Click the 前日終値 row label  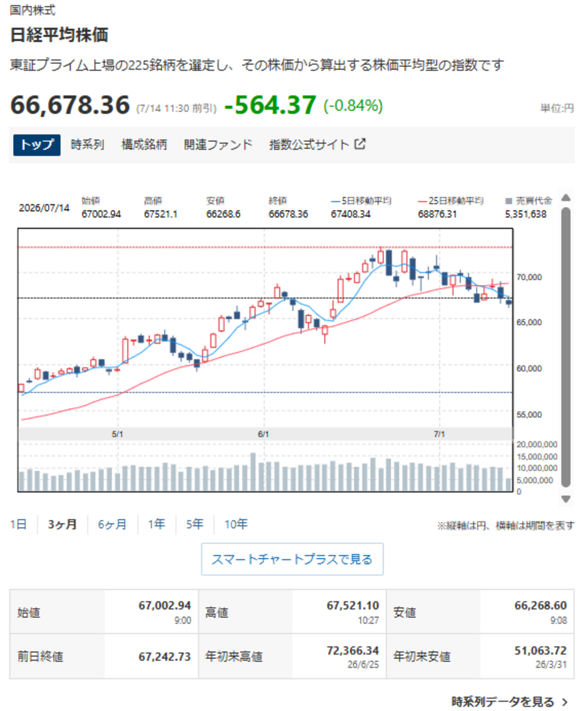[40, 656]
